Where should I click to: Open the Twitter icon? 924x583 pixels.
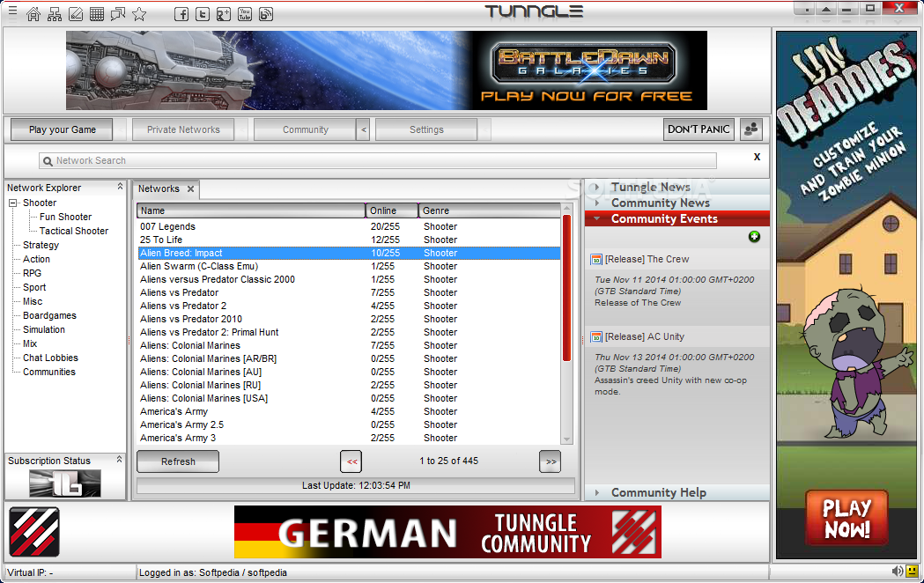pyautogui.click(x=203, y=14)
